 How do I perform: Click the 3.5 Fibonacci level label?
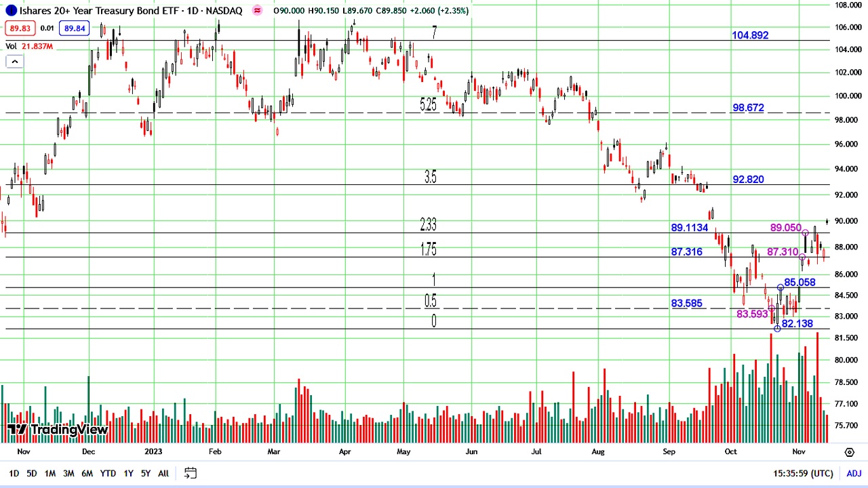pyautogui.click(x=431, y=178)
